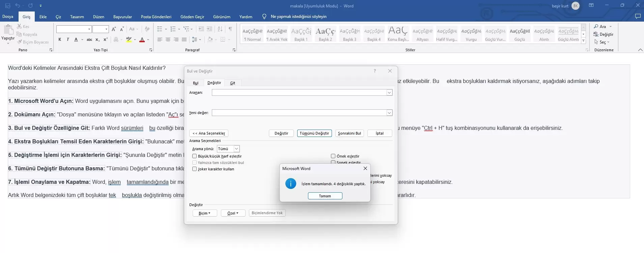The width and height of the screenshot is (644, 253).
Task: Click the undo arrow in title bar
Action: pyautogui.click(x=18, y=6)
